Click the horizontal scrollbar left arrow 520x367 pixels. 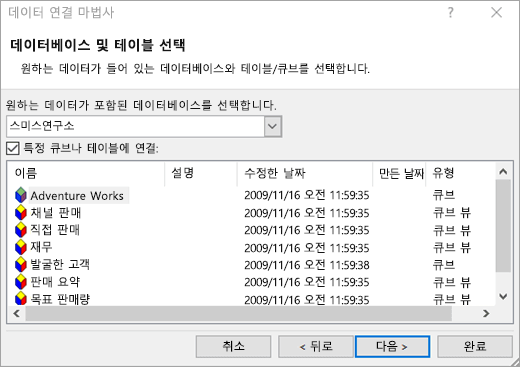click(x=17, y=313)
